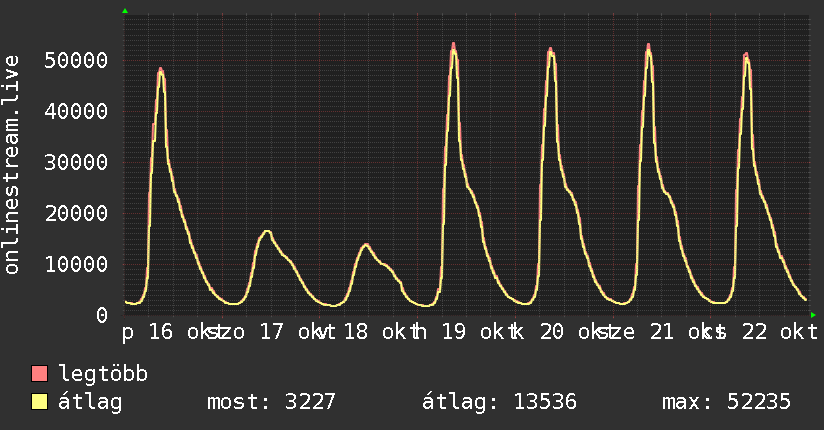Click the átlag: 13536 statistic
The image size is (824, 430).
[x=499, y=402]
